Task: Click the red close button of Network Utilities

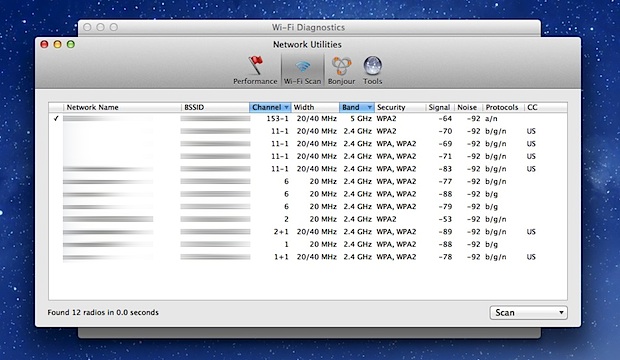Action: coord(44,44)
